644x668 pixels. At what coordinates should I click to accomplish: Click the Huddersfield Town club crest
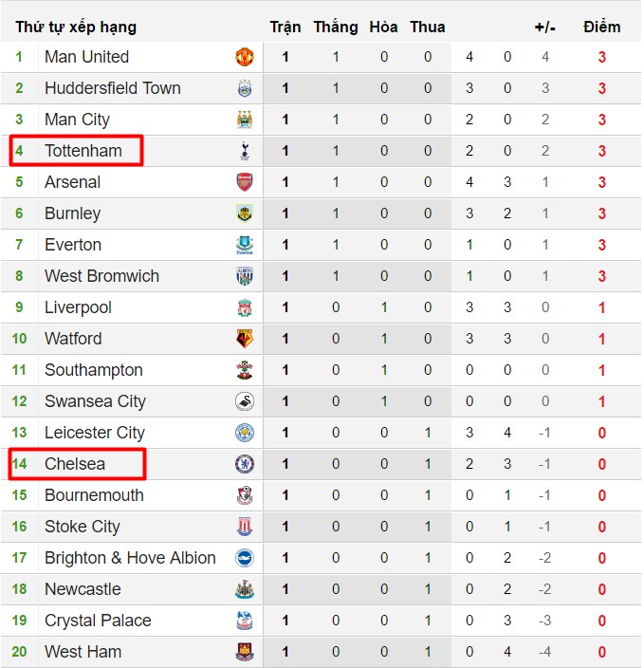[245, 88]
